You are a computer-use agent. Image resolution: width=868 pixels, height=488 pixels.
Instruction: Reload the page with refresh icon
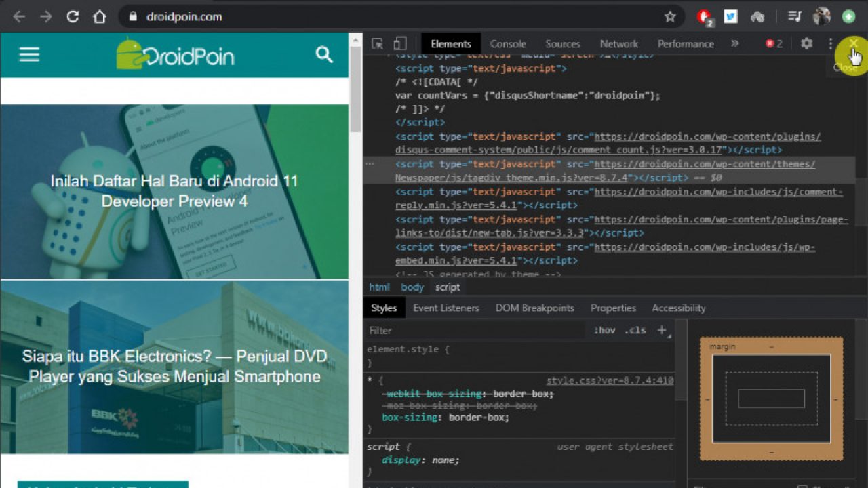point(73,17)
